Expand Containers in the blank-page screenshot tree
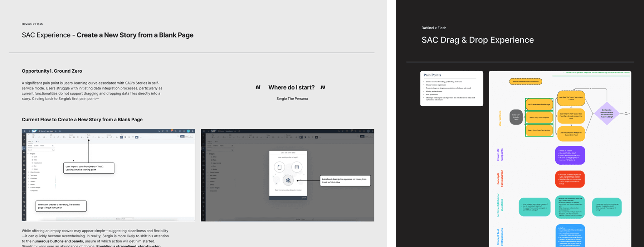 (29, 178)
